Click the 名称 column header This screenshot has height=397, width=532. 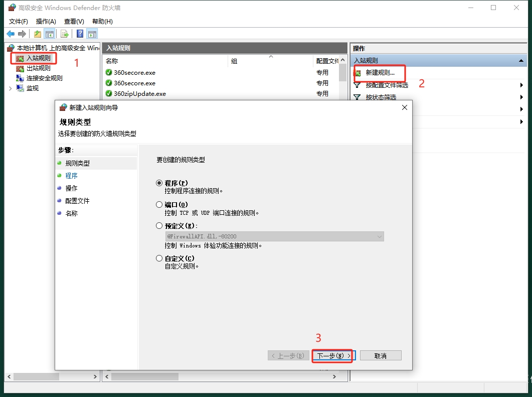165,61
